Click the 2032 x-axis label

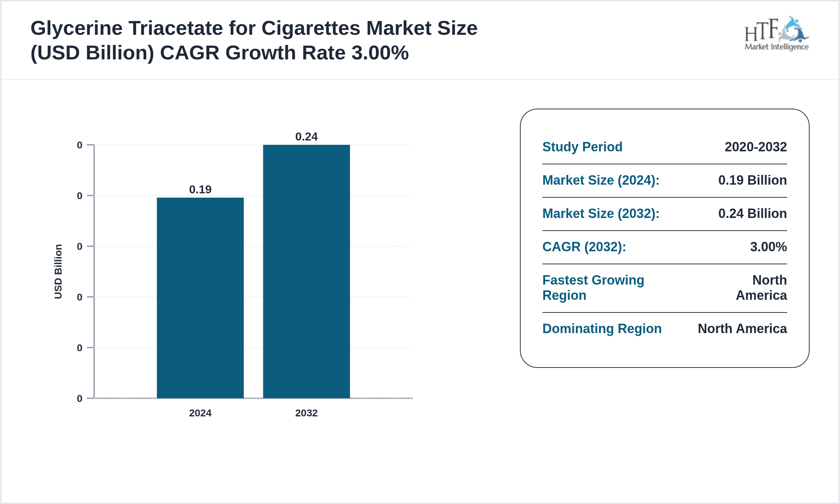[x=306, y=413]
